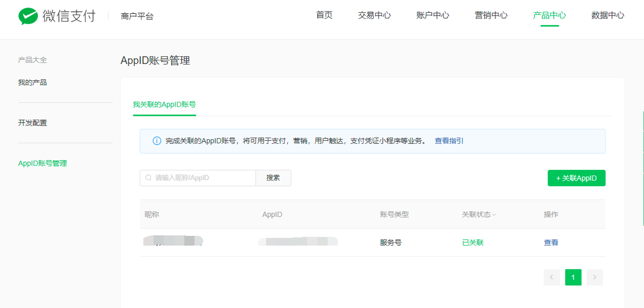
Task: Switch to 账户中心 in top nav
Action: tap(432, 15)
